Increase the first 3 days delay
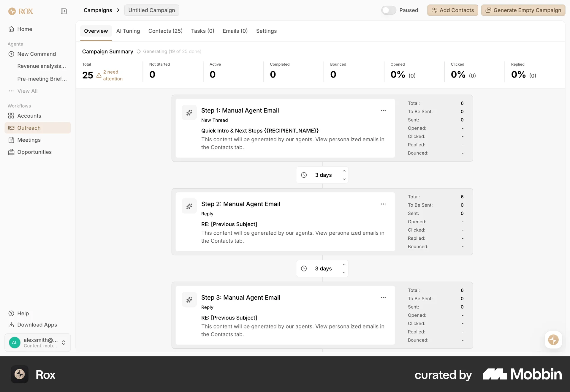570x392 pixels. pyautogui.click(x=344, y=171)
